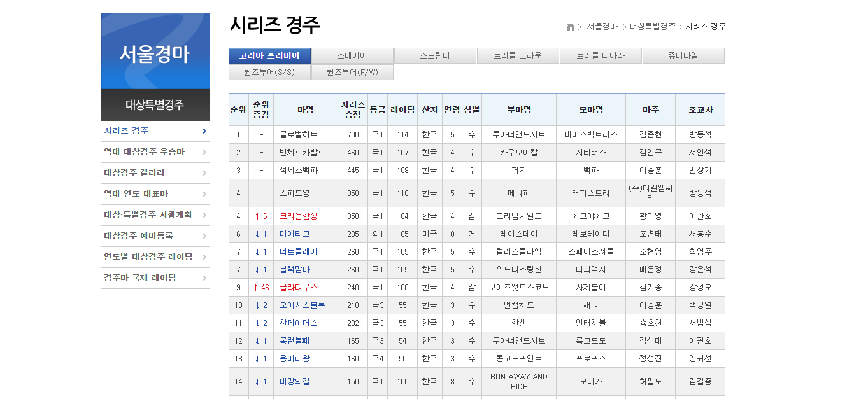Click series points value 700
Screen dimensions: 868x399
pyautogui.click(x=353, y=135)
